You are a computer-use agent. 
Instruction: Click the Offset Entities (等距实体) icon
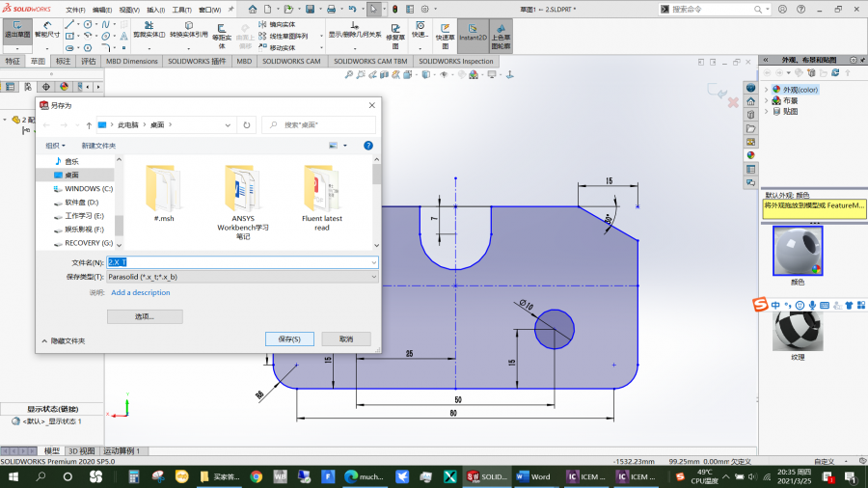click(222, 28)
